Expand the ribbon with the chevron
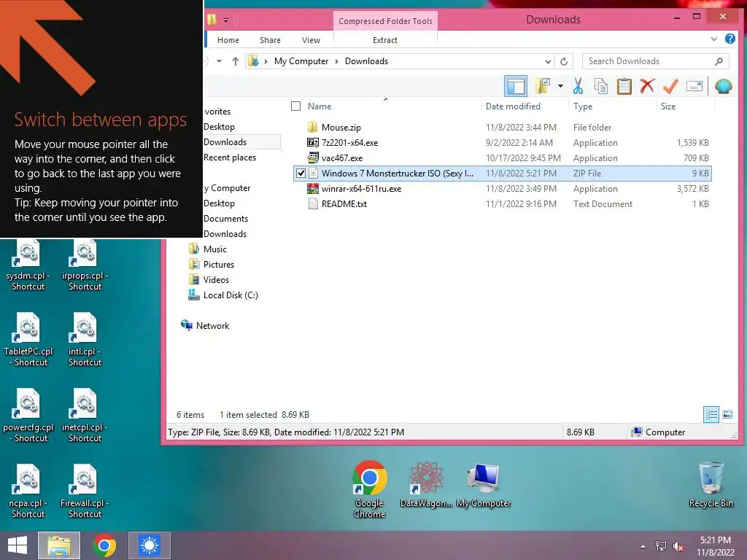 pos(713,39)
